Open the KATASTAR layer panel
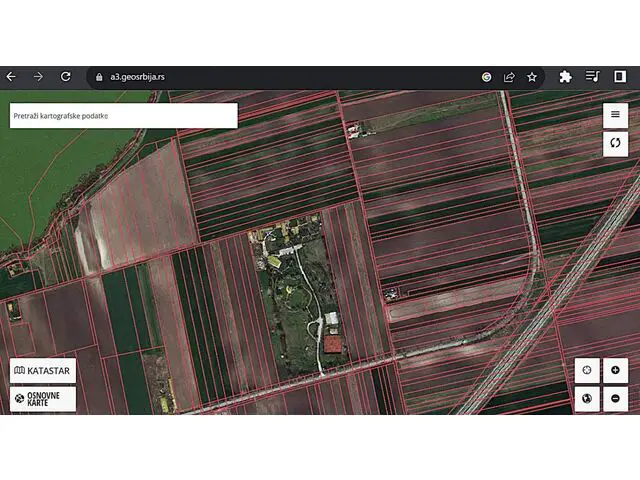This screenshot has height=480, width=640. coord(43,370)
